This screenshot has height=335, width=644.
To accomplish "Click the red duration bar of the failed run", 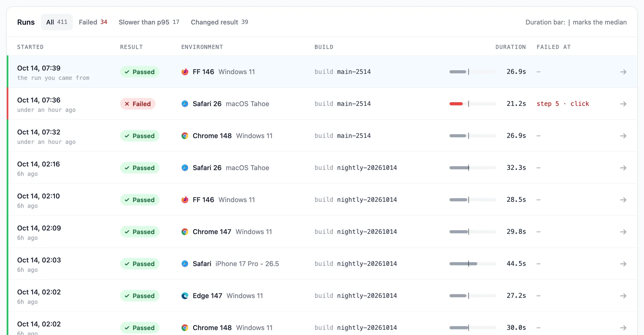I will 456,104.
